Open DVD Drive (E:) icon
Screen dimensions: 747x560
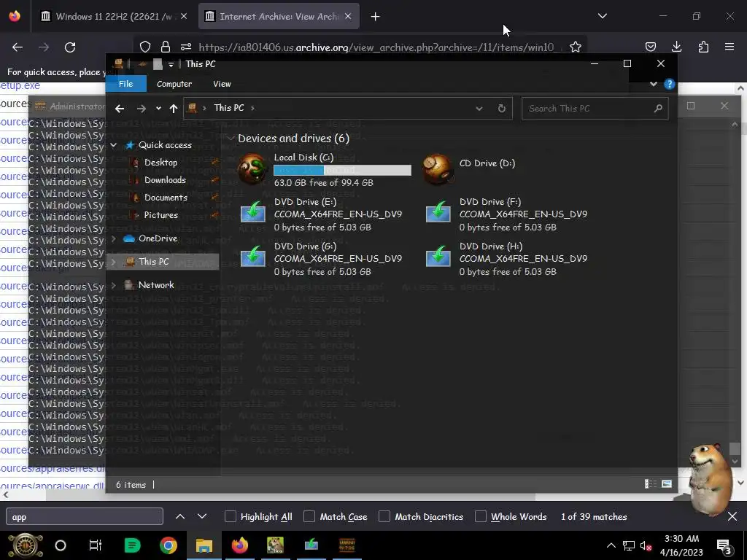point(252,212)
